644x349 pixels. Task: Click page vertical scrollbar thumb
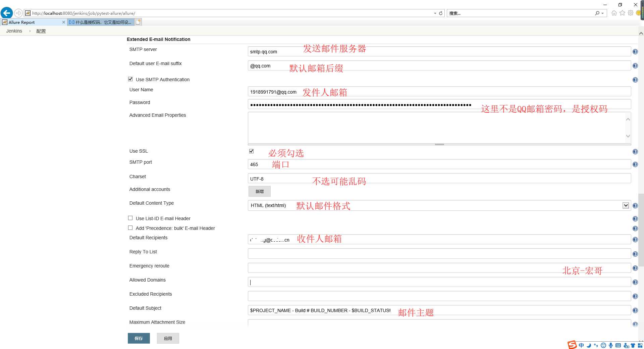pyautogui.click(x=641, y=230)
